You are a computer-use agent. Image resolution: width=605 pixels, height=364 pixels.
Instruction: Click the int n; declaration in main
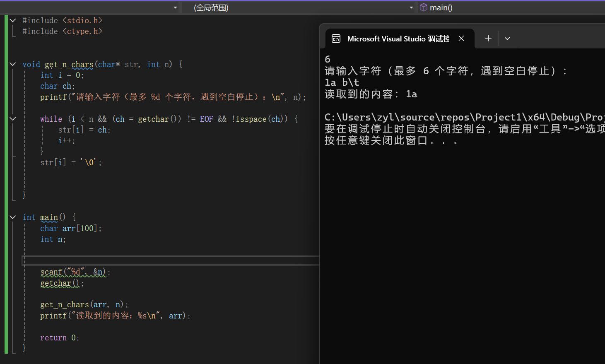point(53,239)
